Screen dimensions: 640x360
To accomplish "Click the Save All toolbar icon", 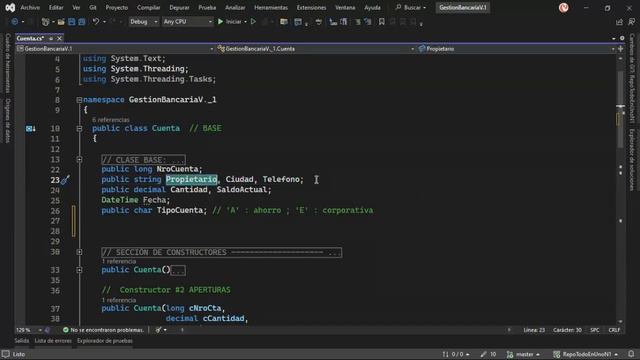I will (x=82, y=22).
